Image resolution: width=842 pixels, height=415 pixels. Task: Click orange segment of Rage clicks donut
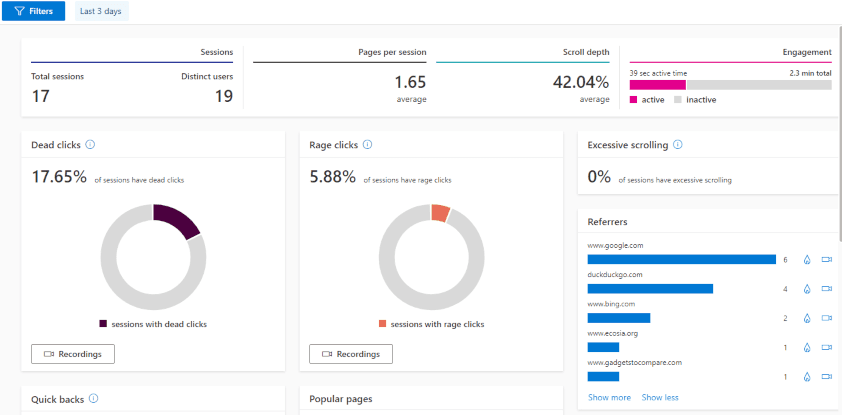(440, 212)
